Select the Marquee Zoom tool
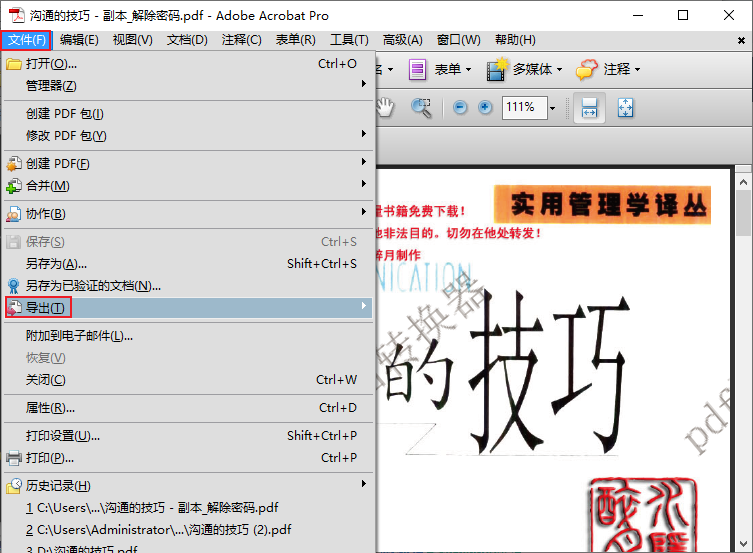Screen dimensions: 753x553 pos(421,108)
